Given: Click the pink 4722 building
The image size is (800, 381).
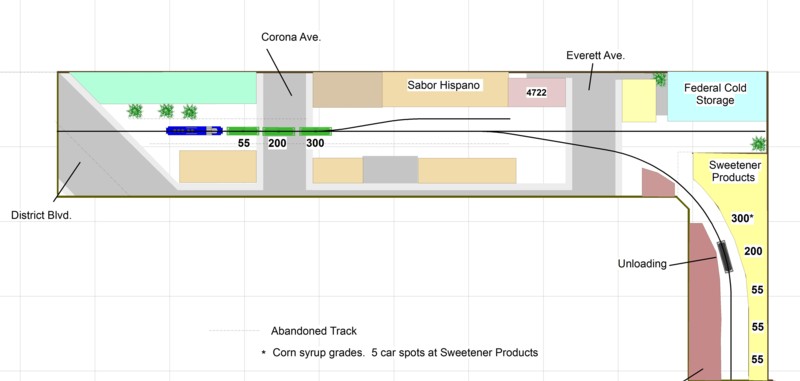Looking at the screenshot, I should pyautogui.click(x=537, y=92).
